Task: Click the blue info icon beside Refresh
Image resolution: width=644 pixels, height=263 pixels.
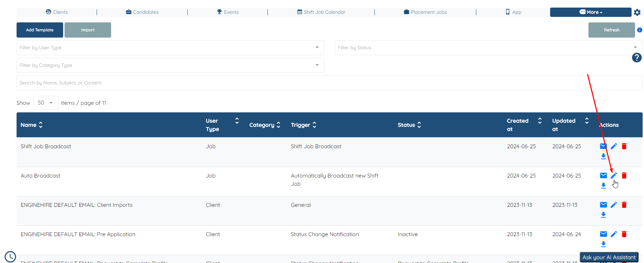Action: point(640,30)
